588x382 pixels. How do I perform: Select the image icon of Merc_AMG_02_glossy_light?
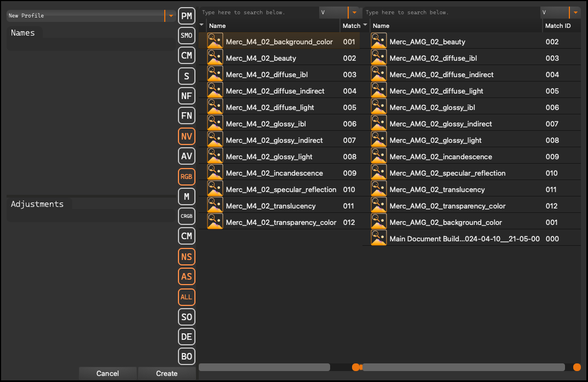tap(379, 140)
